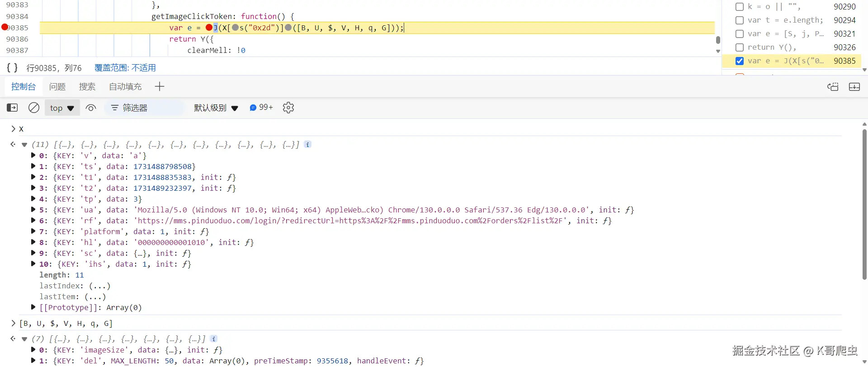This screenshot has height=367, width=868.
Task: Click line number 90386 gutter
Action: [x=17, y=39]
